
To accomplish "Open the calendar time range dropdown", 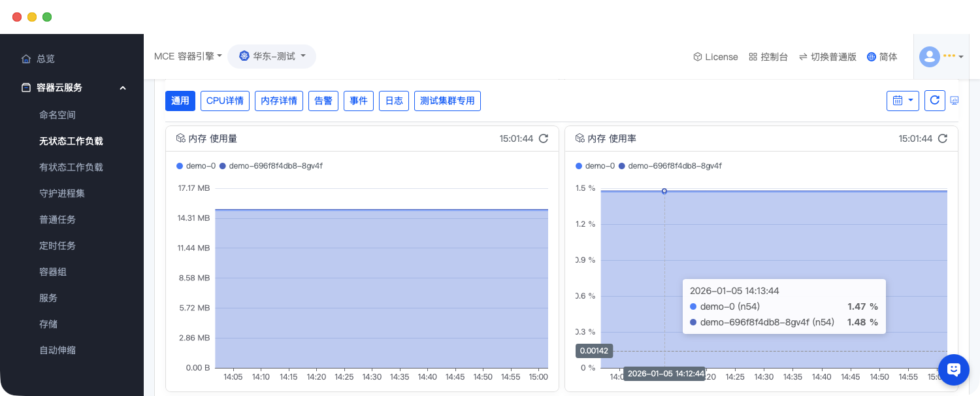I will tap(902, 101).
